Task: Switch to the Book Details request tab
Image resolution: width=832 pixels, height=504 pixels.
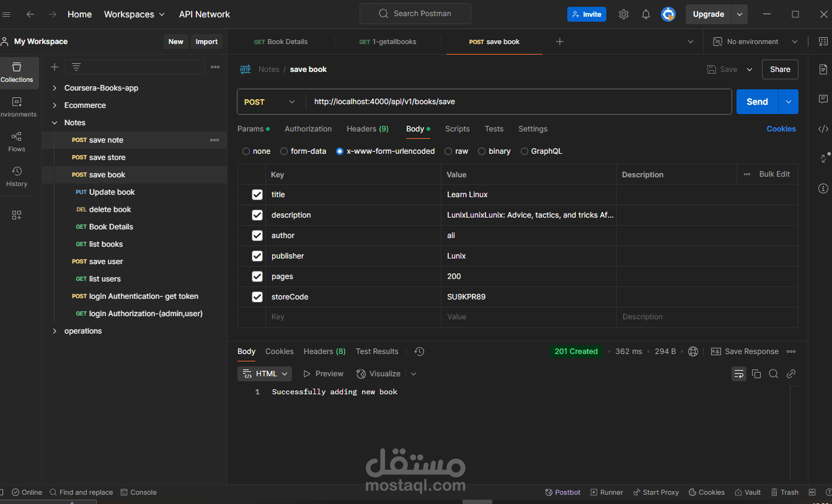Action: coord(281,42)
